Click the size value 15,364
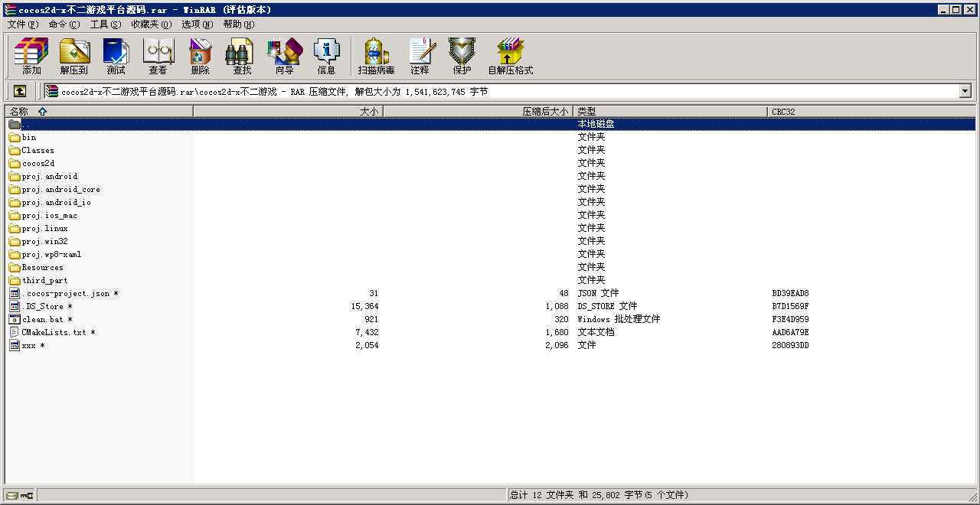 364,307
